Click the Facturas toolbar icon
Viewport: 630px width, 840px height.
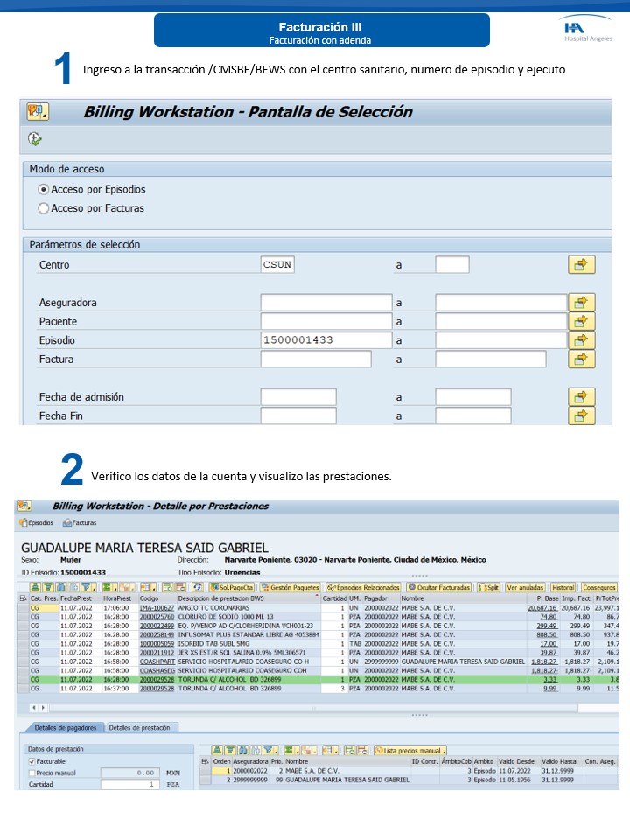tap(79, 522)
